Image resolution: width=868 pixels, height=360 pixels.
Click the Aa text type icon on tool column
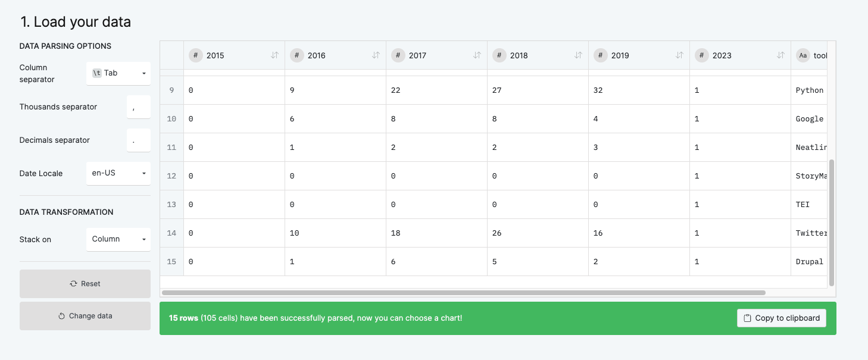[x=803, y=55]
